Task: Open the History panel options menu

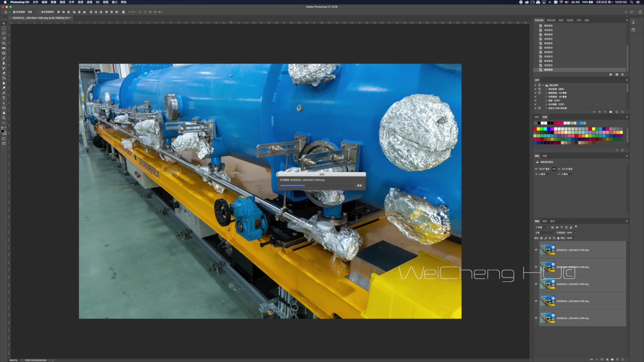Action: (x=627, y=20)
